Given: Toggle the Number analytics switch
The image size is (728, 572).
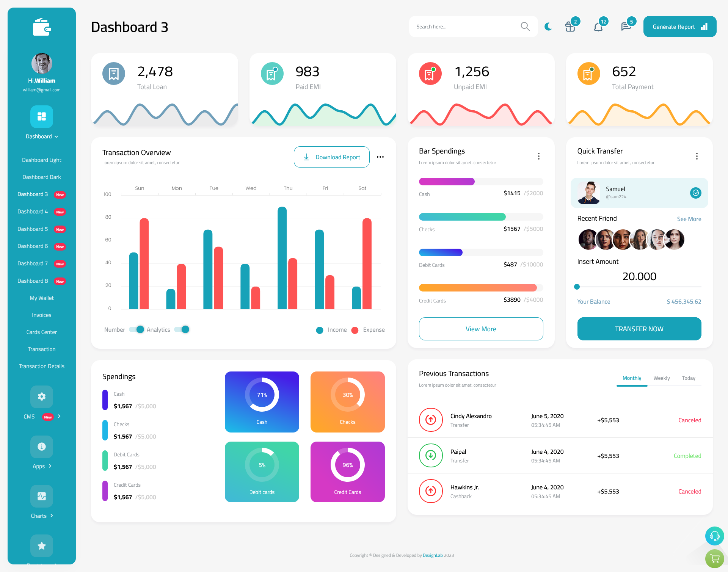Looking at the screenshot, I should point(136,330).
